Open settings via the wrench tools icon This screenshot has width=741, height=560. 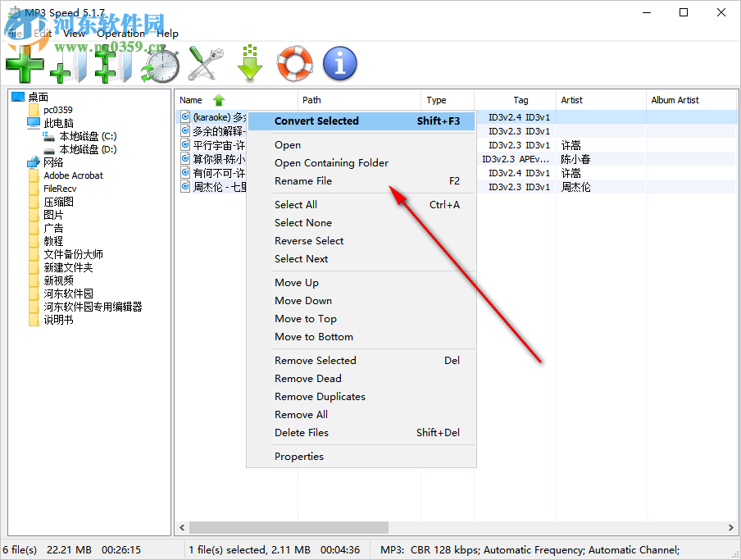coord(205,63)
